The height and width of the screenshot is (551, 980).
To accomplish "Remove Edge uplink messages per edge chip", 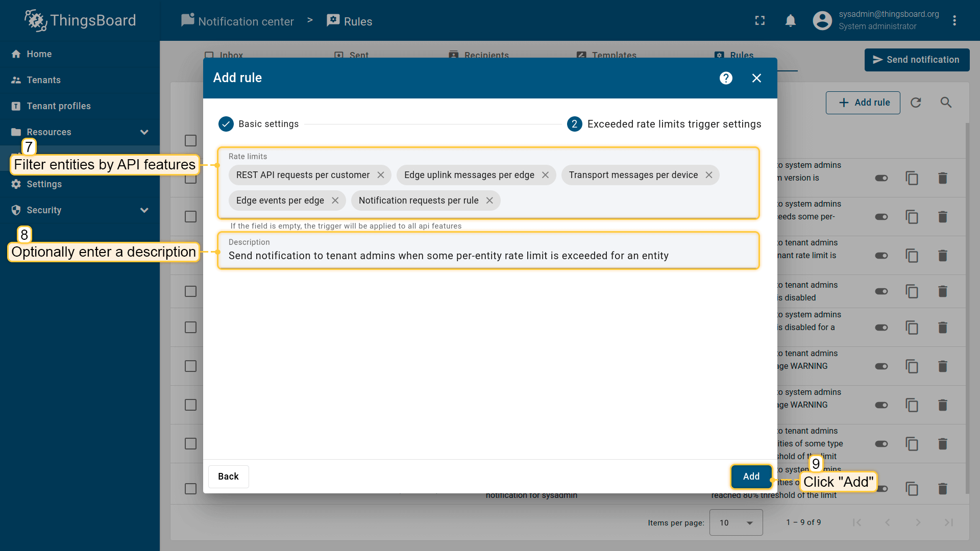I will pos(545,175).
